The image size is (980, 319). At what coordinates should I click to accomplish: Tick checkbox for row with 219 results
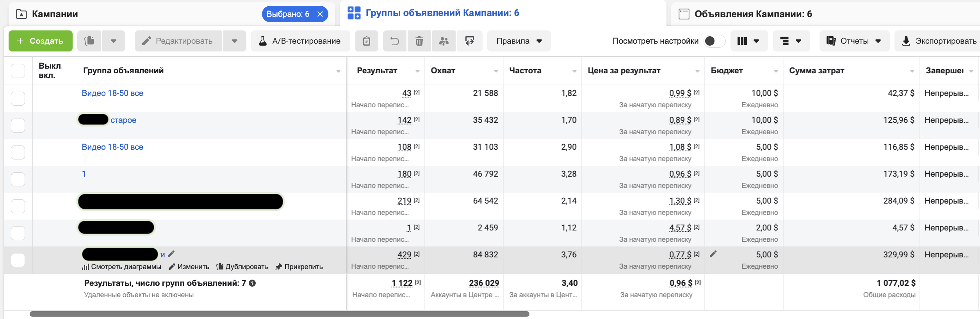[18, 206]
